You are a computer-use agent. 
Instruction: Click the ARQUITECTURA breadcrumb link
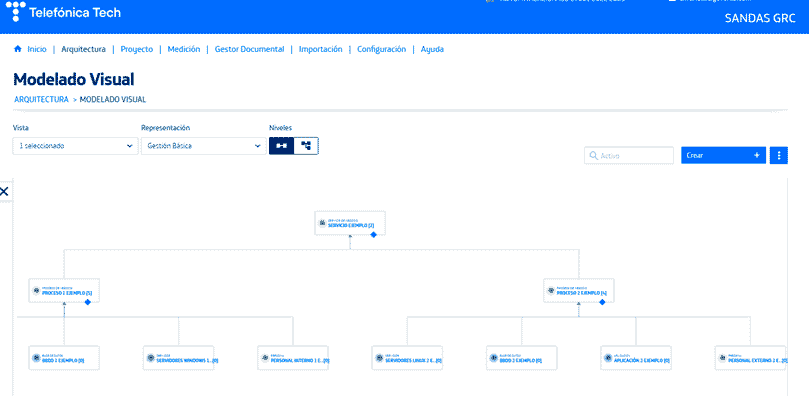click(41, 100)
